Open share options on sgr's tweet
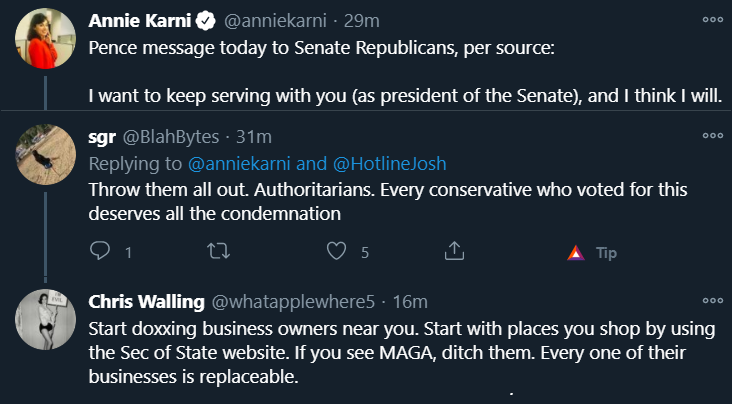The image size is (732, 404). tap(454, 251)
